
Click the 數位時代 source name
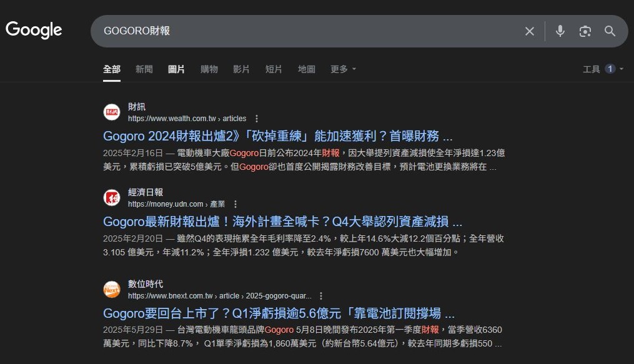pos(146,284)
